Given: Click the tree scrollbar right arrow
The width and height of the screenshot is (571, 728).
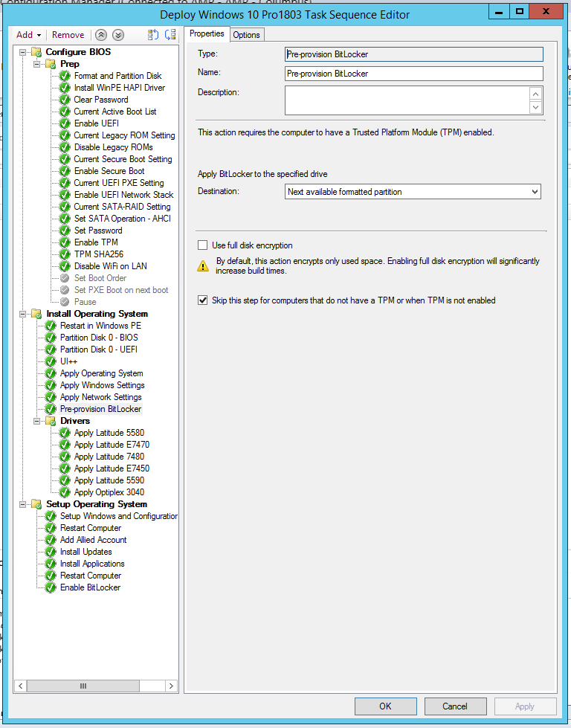Looking at the screenshot, I should (x=171, y=686).
